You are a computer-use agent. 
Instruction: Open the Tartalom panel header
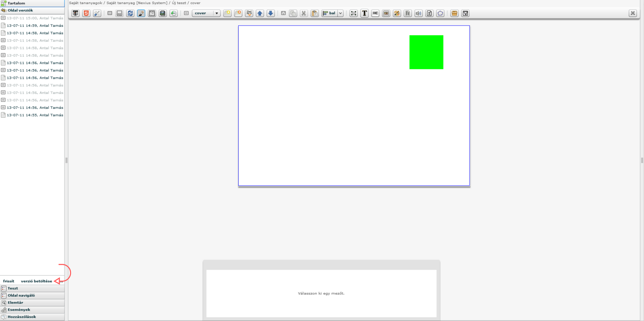(x=16, y=3)
